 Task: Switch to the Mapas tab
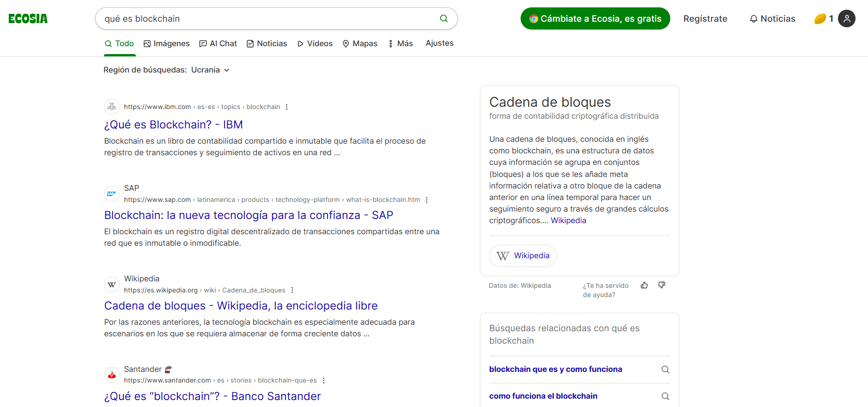coord(359,43)
